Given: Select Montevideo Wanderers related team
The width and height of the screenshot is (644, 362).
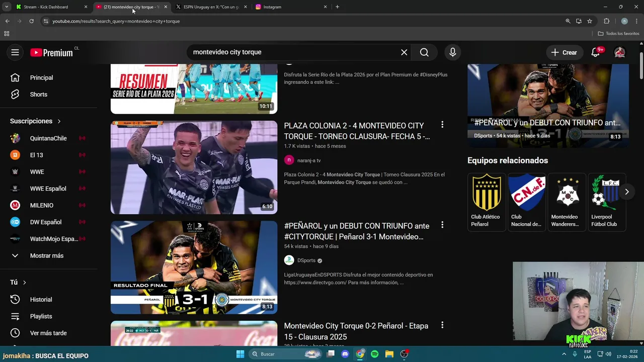Looking at the screenshot, I should click(x=567, y=202).
